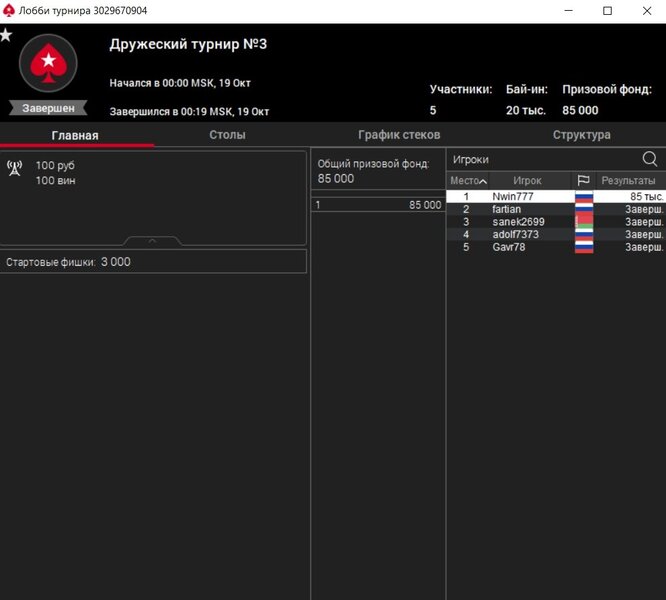The width and height of the screenshot is (666, 600).
Task: Maximize the tournament lobby window
Action: pyautogui.click(x=607, y=11)
